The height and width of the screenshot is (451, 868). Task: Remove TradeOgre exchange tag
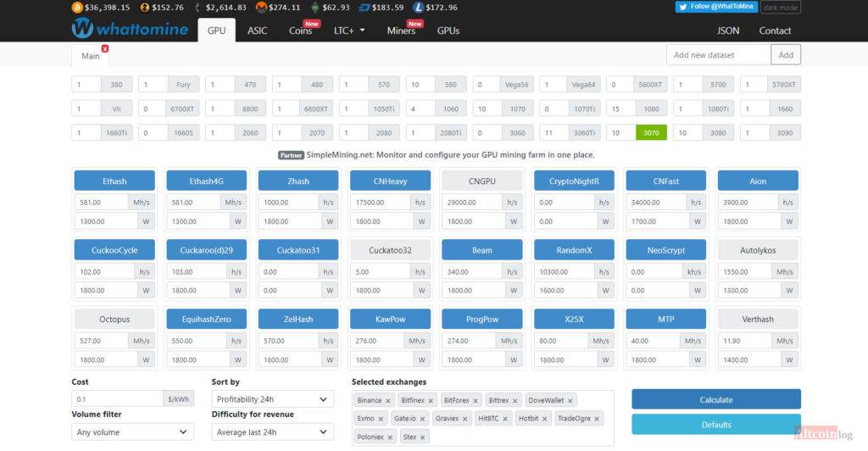click(x=596, y=418)
